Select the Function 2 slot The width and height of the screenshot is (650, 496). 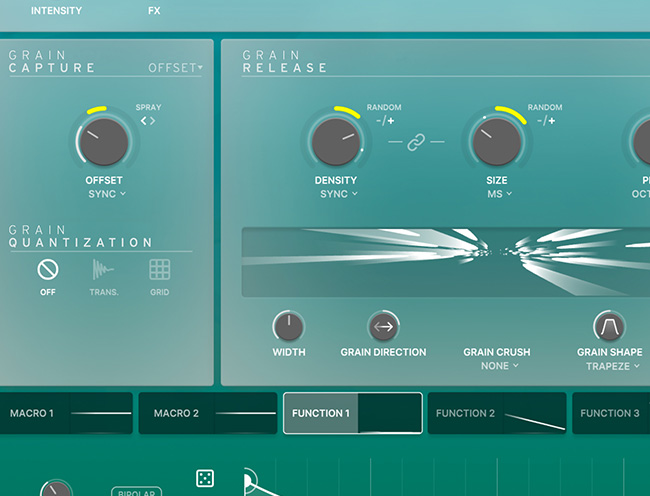496,413
